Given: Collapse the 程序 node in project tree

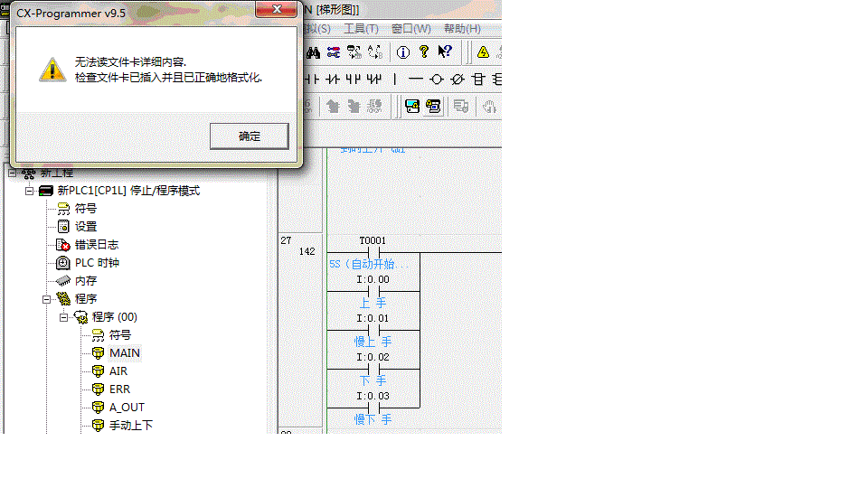Looking at the screenshot, I should click(47, 299).
